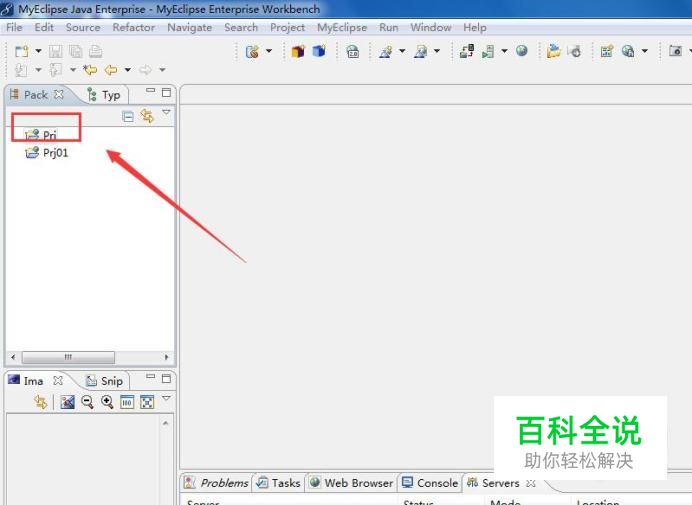Switch to the Snip tab

click(x=104, y=381)
